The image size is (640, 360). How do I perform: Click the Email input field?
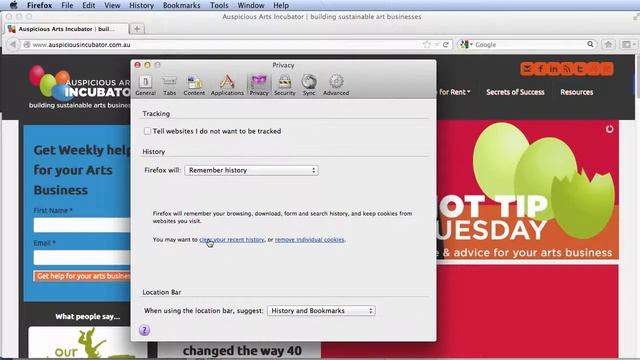tap(82, 258)
